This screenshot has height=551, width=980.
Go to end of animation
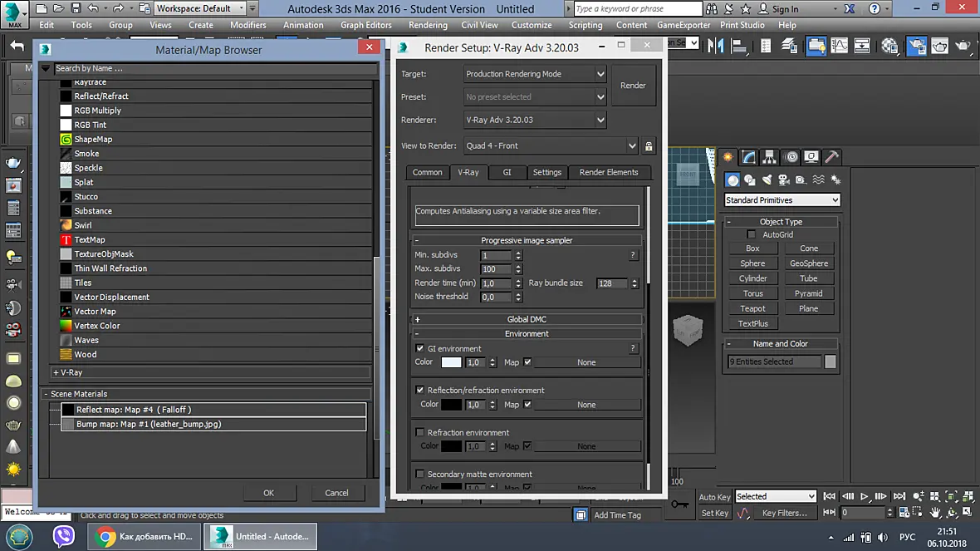tap(899, 497)
